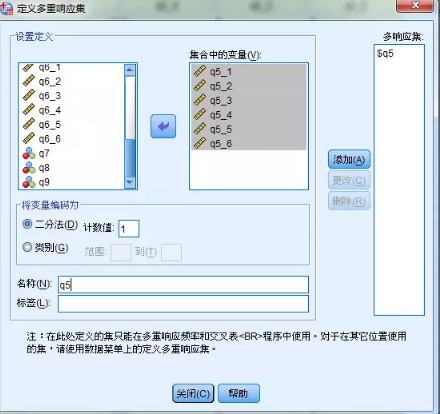This screenshot has height=414, width=440.
Task: Click the 计数值 counted value field
Action: (x=129, y=229)
